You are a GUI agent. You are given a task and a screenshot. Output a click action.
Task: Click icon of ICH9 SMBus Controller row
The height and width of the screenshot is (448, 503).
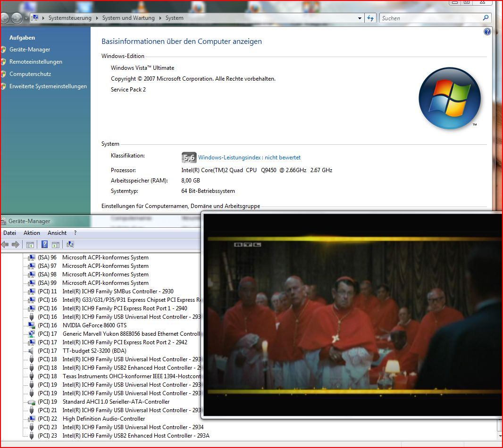(32, 291)
